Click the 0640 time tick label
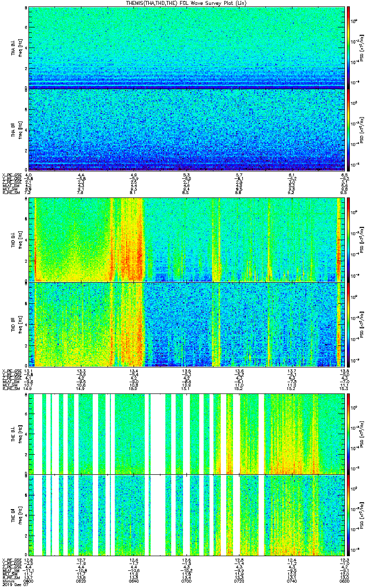 point(134,581)
